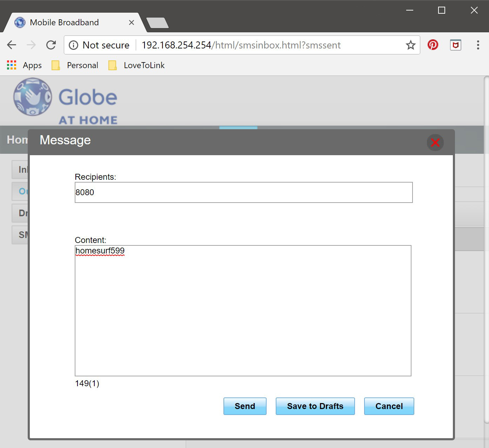This screenshot has height=448, width=489.
Task: Send the homesurf599 message to 8080
Action: pos(244,406)
